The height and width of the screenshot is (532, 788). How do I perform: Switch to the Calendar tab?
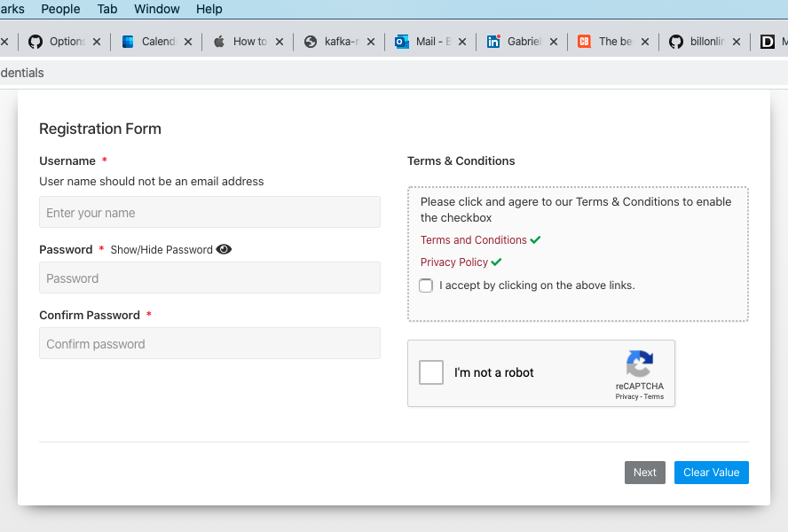[x=151, y=42]
